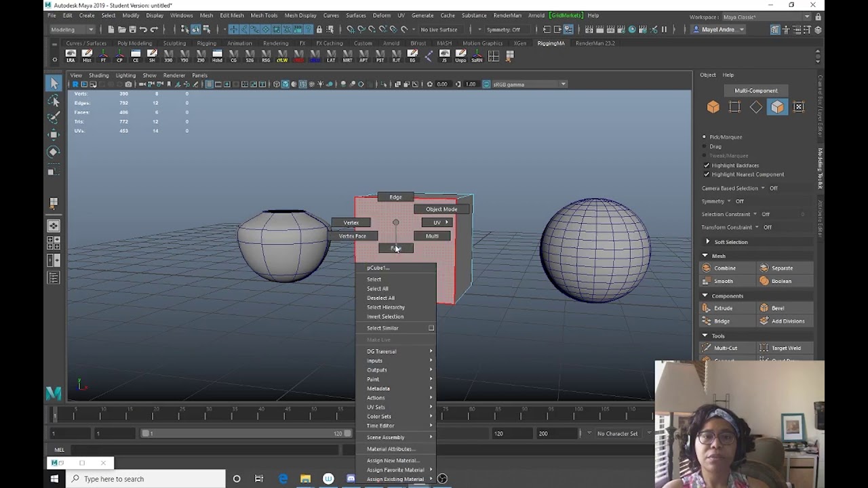Click viewport camera snapshot icon

pyautogui.click(x=128, y=84)
